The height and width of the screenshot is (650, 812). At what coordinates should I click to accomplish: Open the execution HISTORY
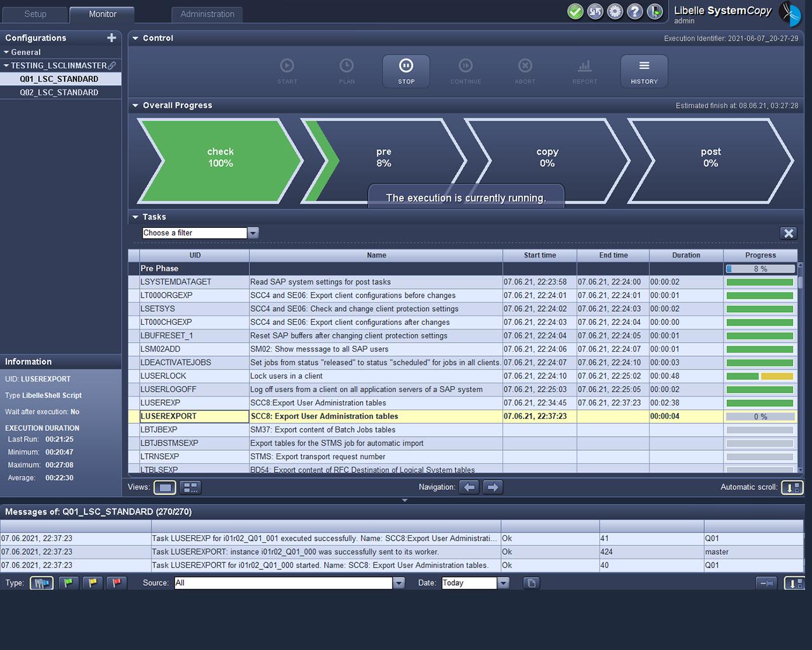(x=645, y=71)
